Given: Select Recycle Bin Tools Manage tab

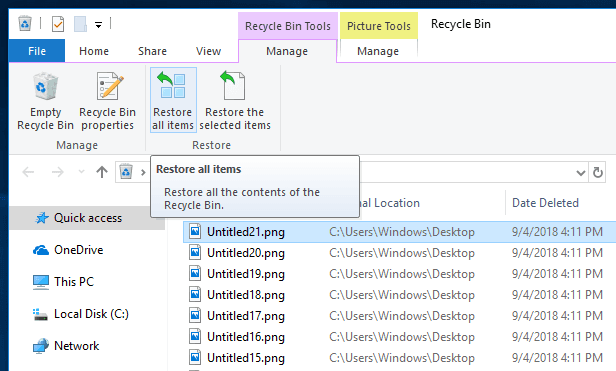Looking at the screenshot, I should tap(287, 51).
